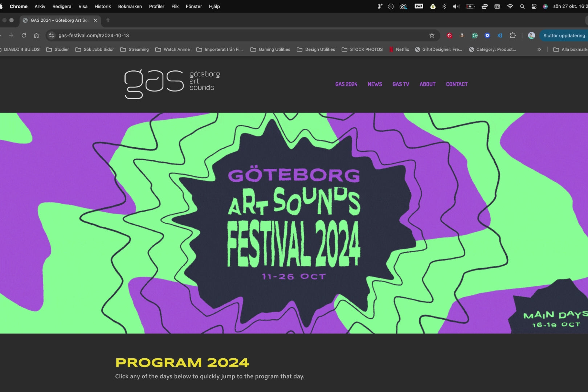Open the macOS Control Center toggle icon
The image size is (588, 392).
click(x=534, y=7)
